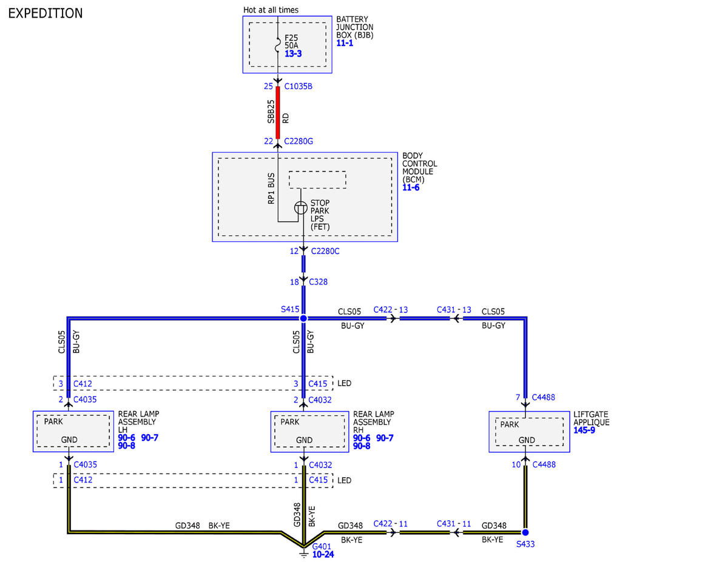Click connector label C2280C

[325, 251]
